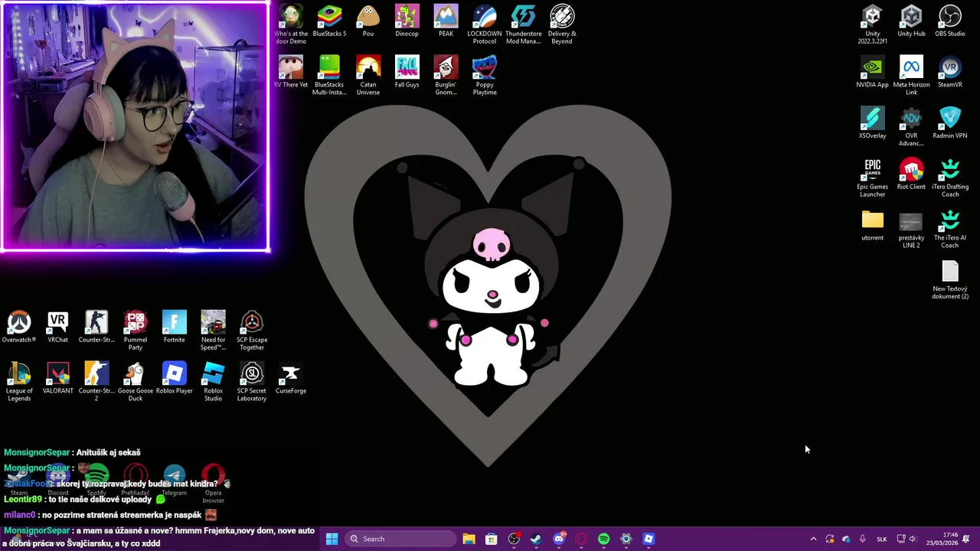Open CurseForge desktop icon
980x551 pixels.
291,378
